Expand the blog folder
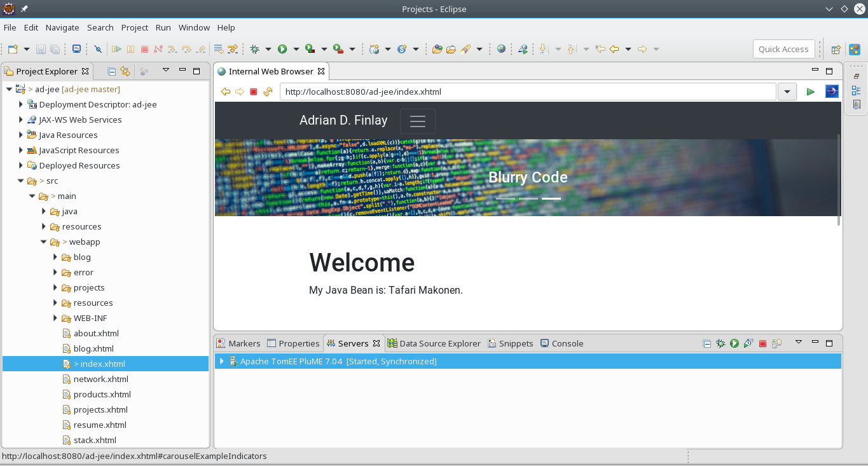The image size is (868, 466). [55, 257]
